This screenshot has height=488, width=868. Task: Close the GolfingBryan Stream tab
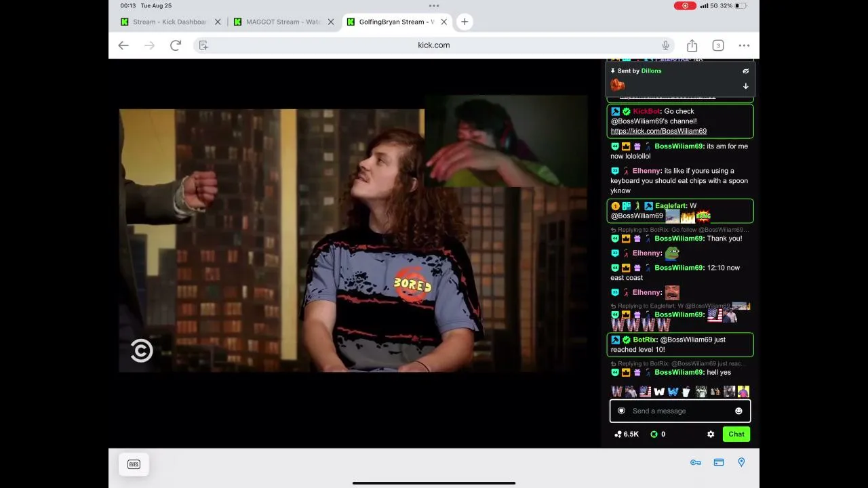[444, 22]
